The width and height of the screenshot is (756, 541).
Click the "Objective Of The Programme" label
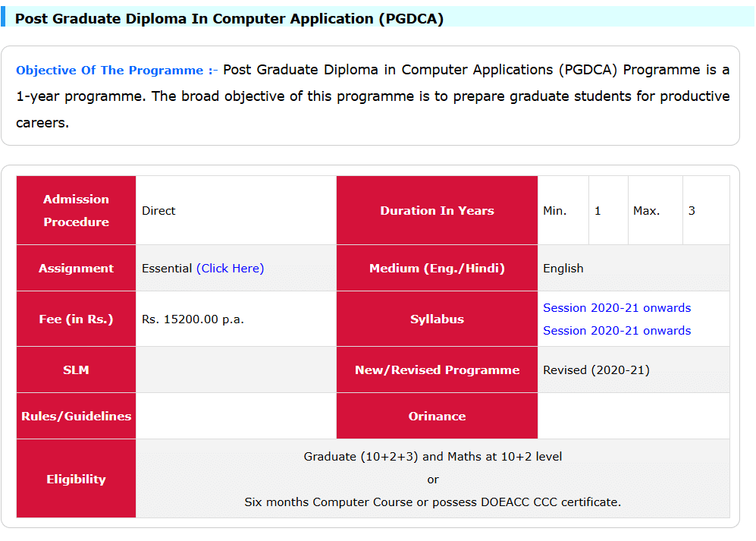[x=117, y=71]
